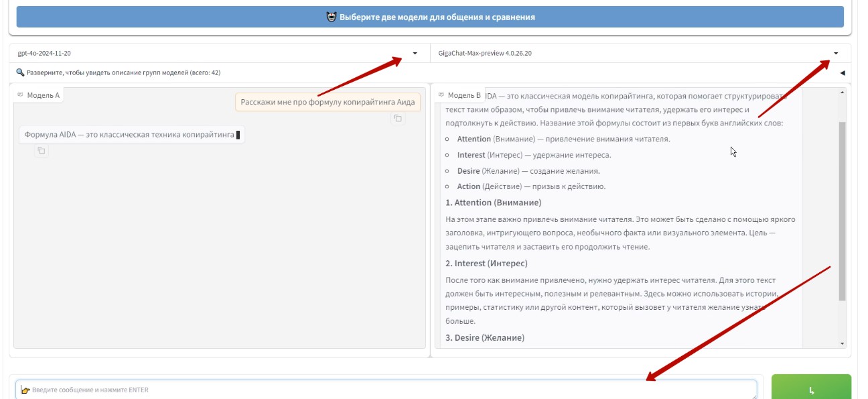Expand the model groups description accordion arrow
868x399 pixels.
(x=842, y=72)
